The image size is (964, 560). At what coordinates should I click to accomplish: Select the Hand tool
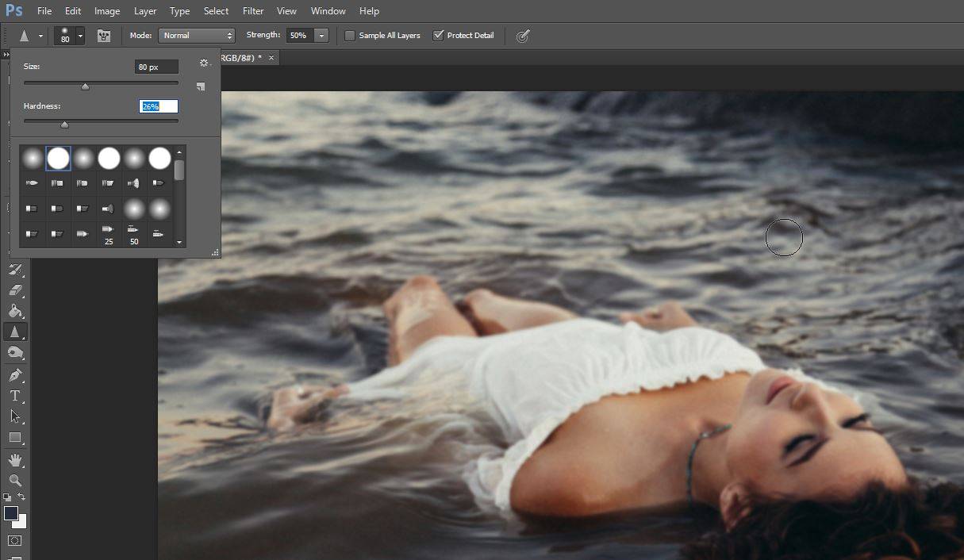click(15, 459)
